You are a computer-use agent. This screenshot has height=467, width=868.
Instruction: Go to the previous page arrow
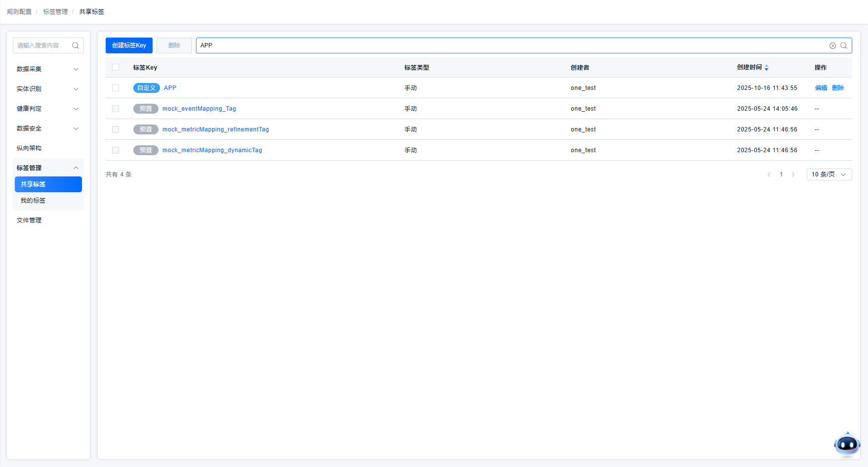point(769,174)
